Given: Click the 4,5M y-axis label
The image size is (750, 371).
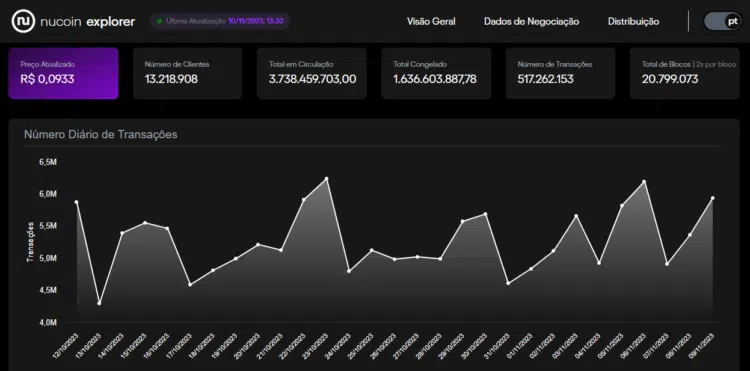Looking at the screenshot, I should click(48, 291).
